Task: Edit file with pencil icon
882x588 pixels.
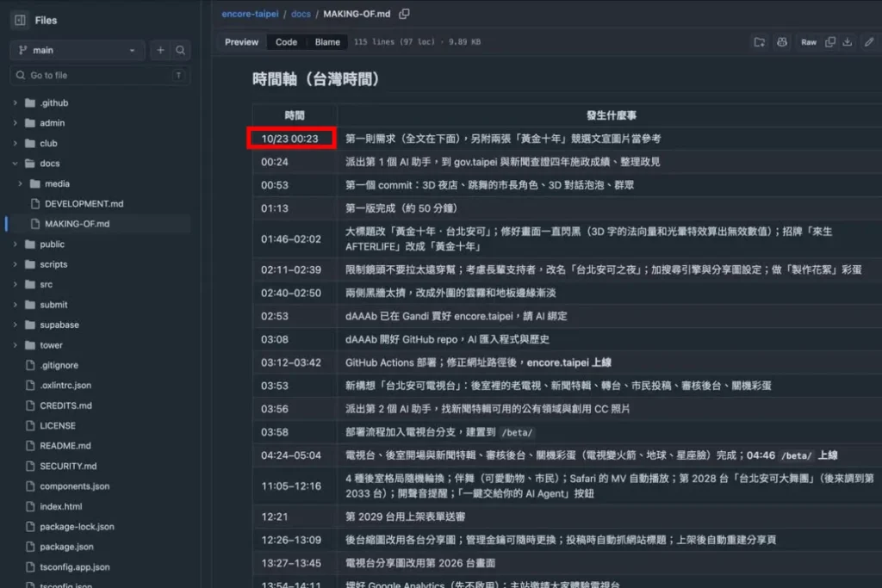Action: click(x=869, y=42)
